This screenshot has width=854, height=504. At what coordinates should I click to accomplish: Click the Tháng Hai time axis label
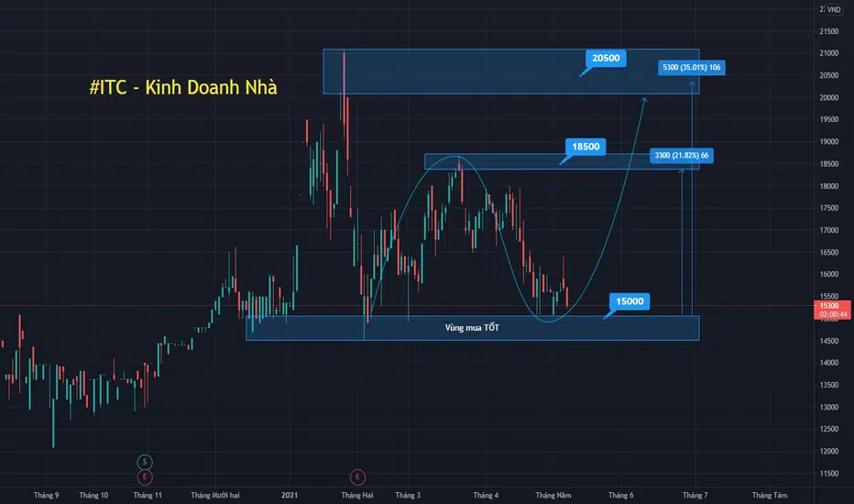click(x=357, y=495)
